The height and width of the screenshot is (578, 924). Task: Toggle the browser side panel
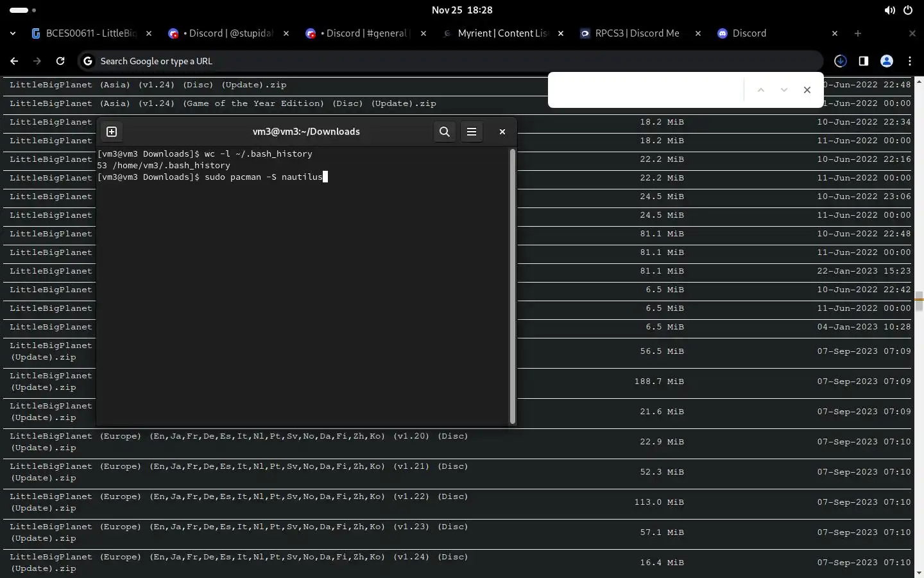pyautogui.click(x=864, y=61)
